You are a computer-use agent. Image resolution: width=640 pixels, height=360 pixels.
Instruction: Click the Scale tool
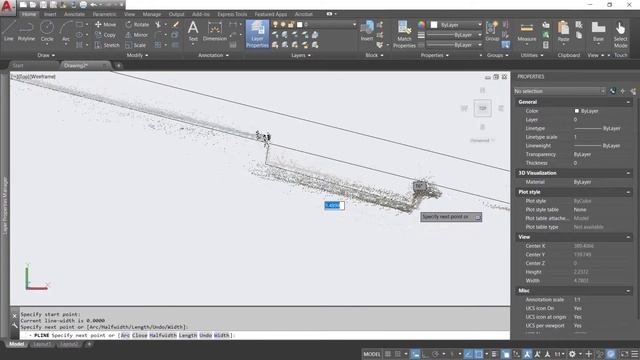tap(136, 45)
